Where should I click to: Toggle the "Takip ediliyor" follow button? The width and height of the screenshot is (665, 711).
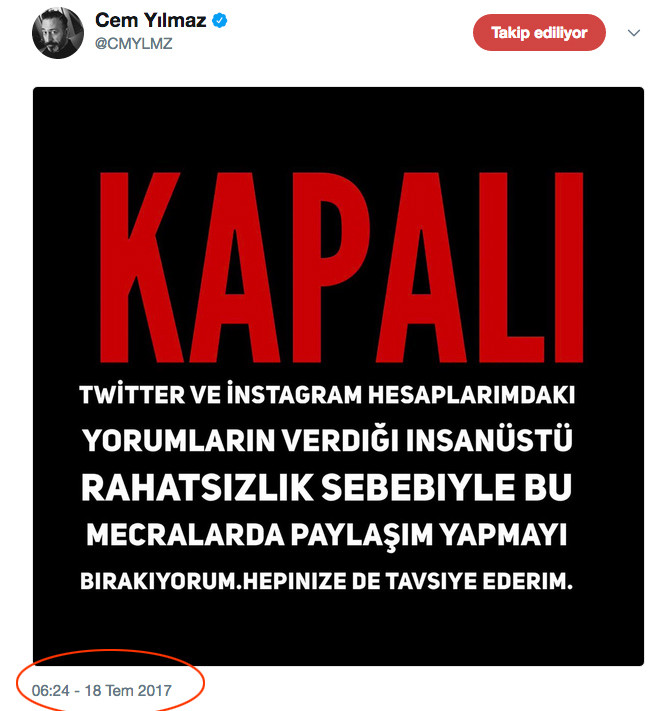[540, 33]
